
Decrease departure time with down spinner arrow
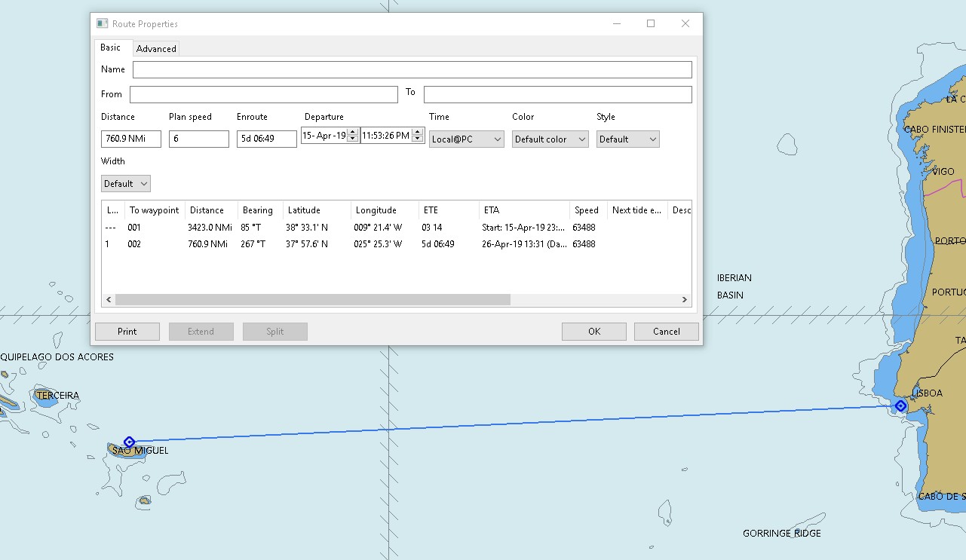[x=419, y=139]
